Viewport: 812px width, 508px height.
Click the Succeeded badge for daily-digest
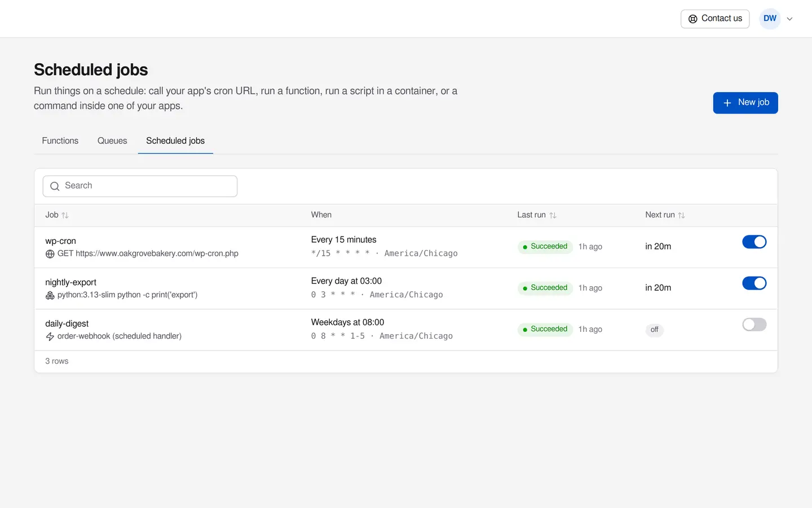coord(545,329)
